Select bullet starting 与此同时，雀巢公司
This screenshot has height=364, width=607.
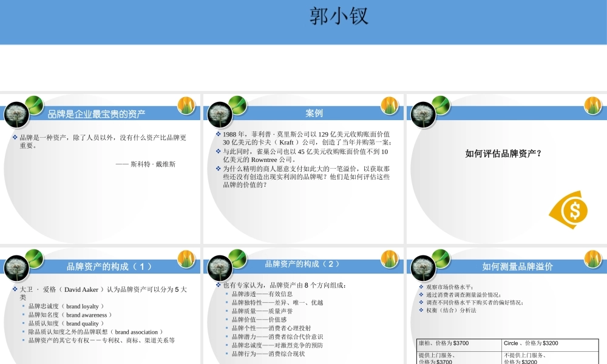pyautogui.click(x=305, y=155)
